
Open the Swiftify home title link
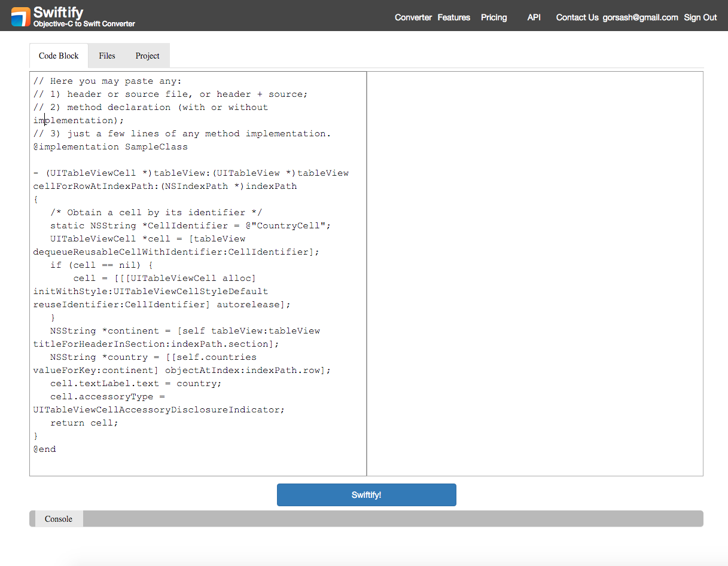(58, 12)
